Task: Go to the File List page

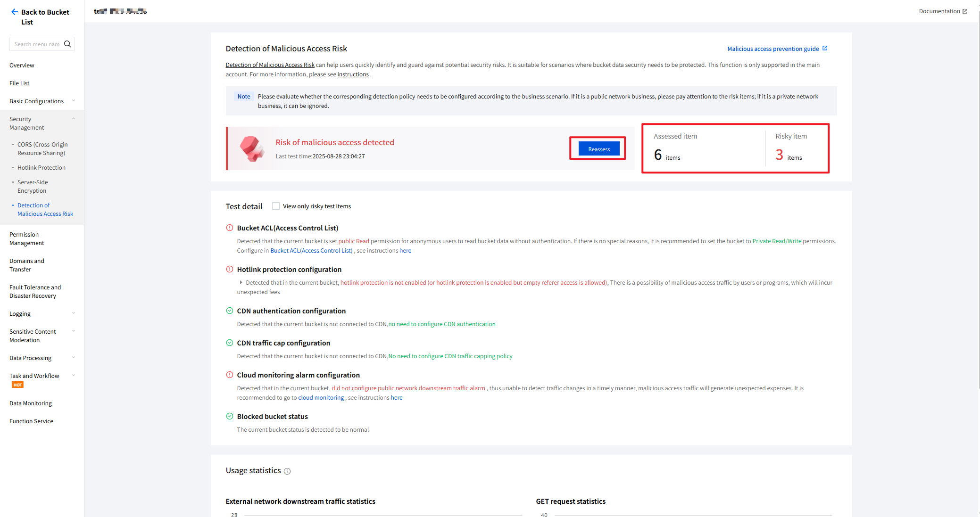Action: pyautogui.click(x=19, y=83)
